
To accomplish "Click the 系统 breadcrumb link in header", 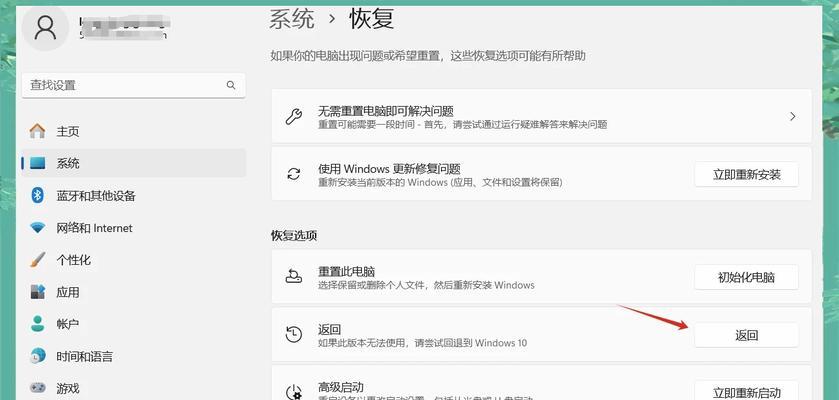I will (x=292, y=18).
